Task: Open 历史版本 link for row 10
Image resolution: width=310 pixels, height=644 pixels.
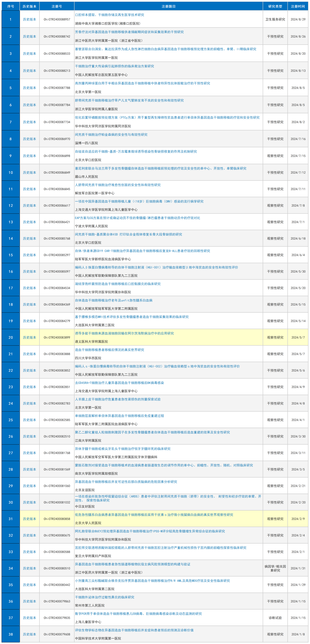Action: click(x=29, y=173)
